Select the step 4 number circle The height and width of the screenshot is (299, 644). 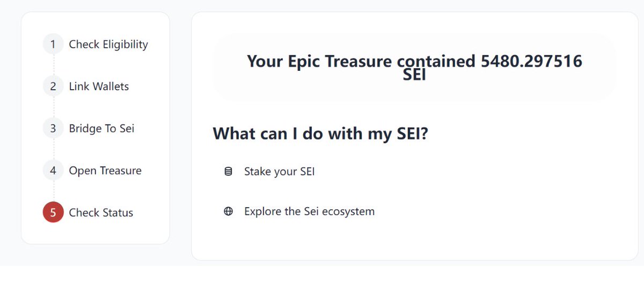click(x=53, y=171)
